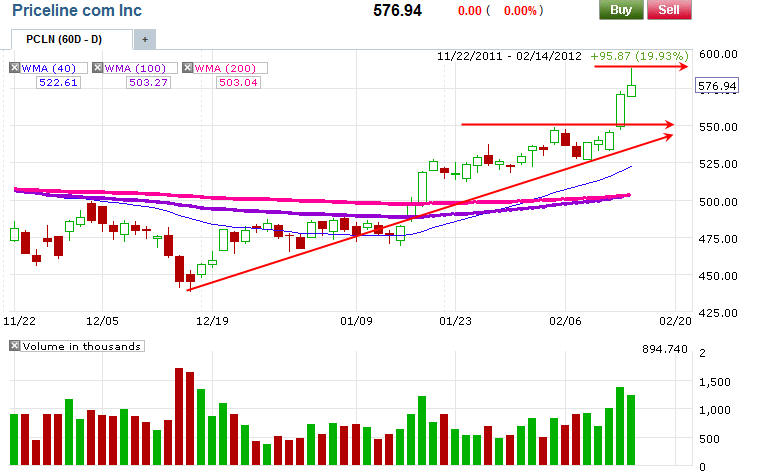
Task: Click the Priceline com Inc title
Action: 77,10
